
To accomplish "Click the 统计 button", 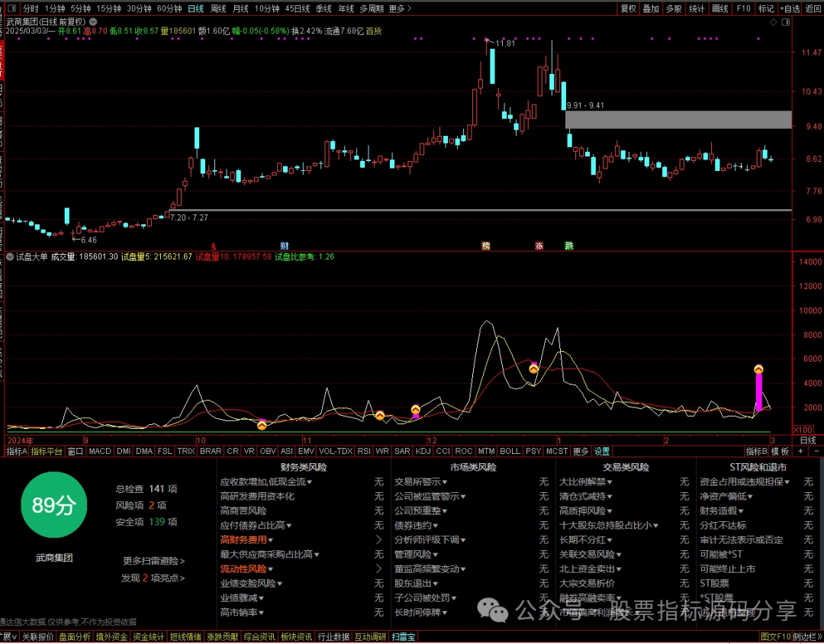I will pos(697,8).
